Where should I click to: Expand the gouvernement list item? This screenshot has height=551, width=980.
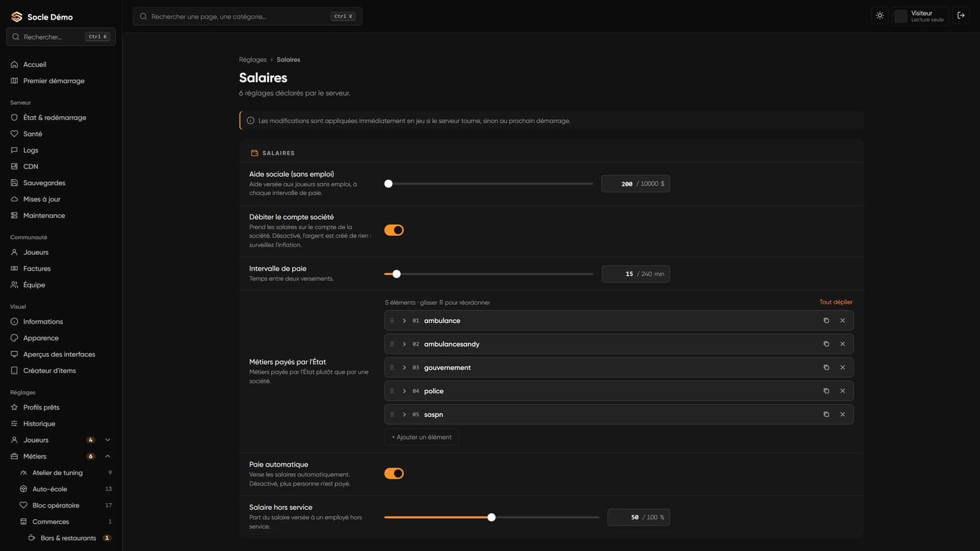[x=404, y=368]
